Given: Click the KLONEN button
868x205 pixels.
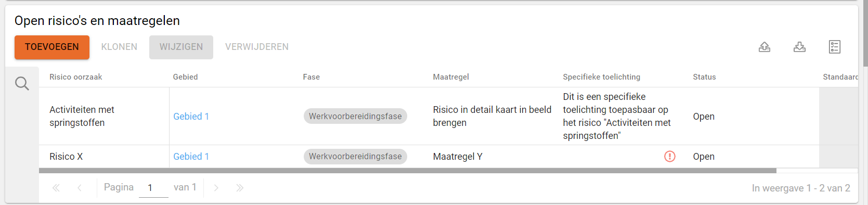Looking at the screenshot, I should (x=119, y=47).
